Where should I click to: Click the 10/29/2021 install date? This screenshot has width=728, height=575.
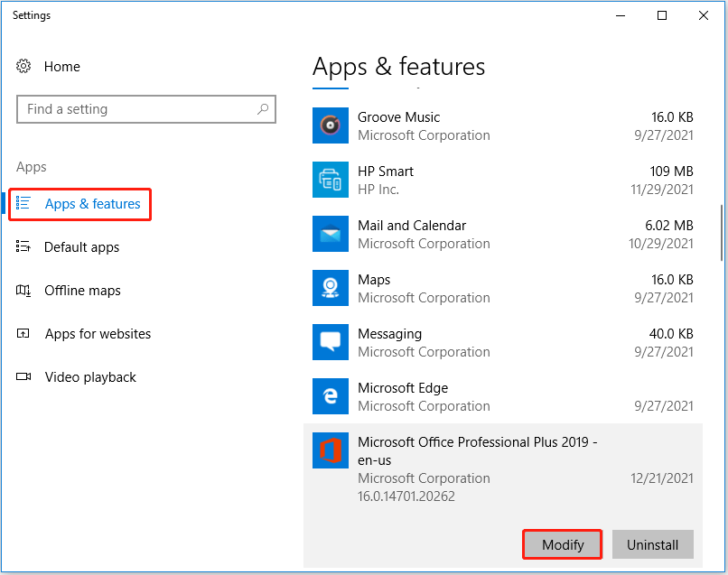660,244
